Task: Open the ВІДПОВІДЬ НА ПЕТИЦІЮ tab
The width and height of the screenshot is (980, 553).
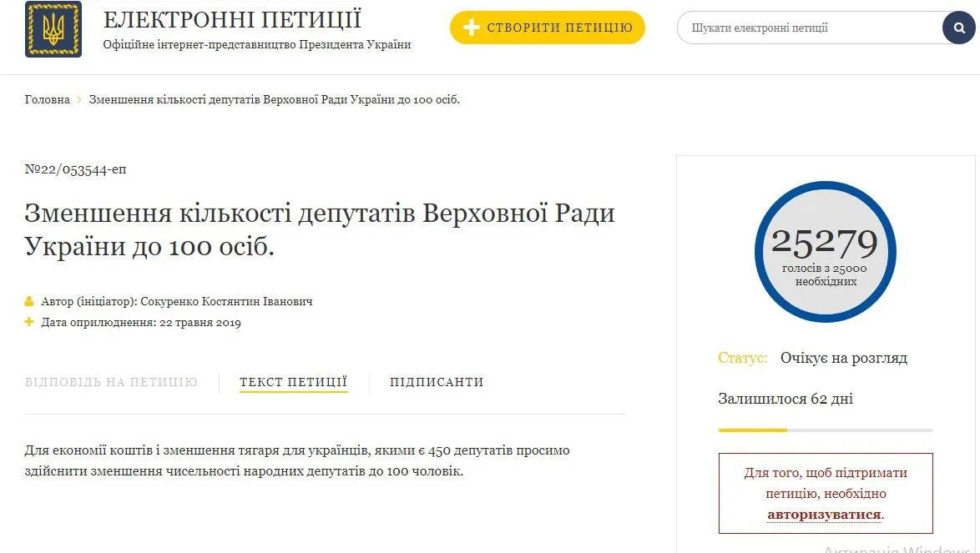Action: click(x=110, y=382)
